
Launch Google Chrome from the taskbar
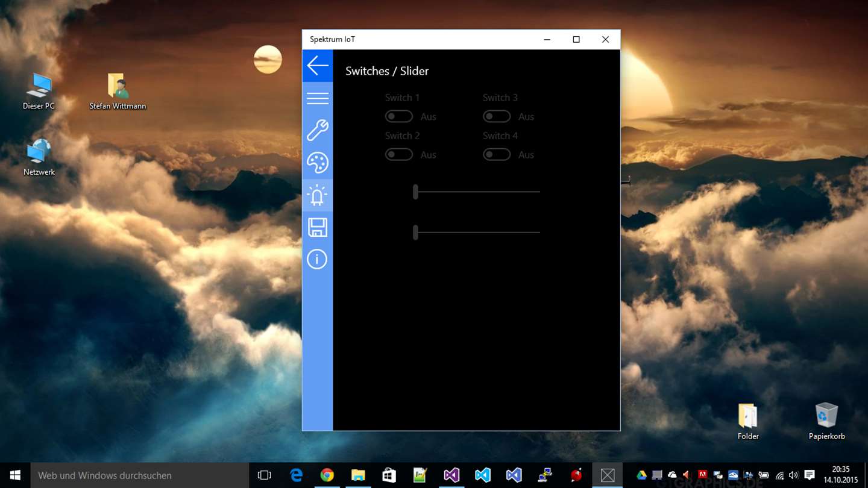[x=327, y=475]
